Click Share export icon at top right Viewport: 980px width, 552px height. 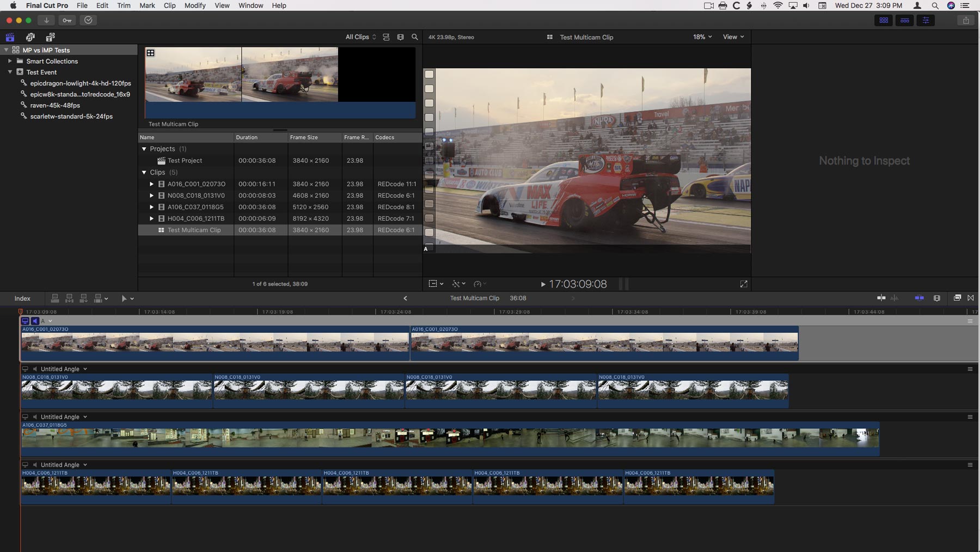(966, 20)
